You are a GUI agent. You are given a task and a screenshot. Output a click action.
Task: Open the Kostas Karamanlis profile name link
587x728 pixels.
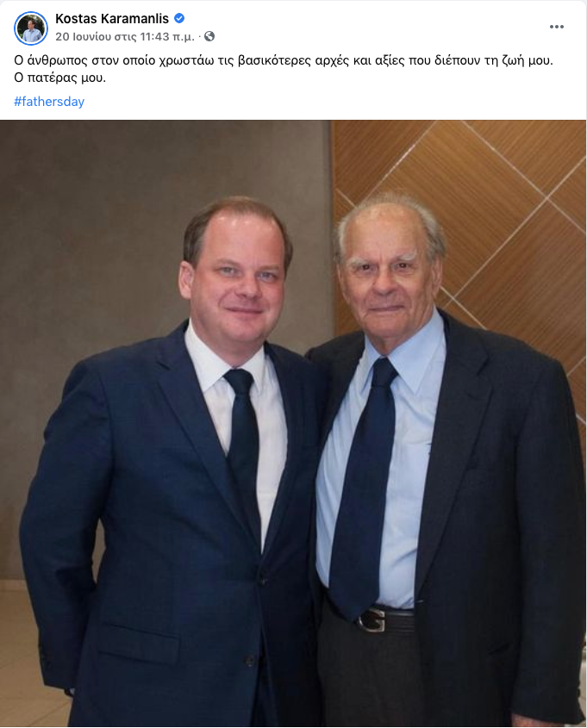tap(112, 19)
